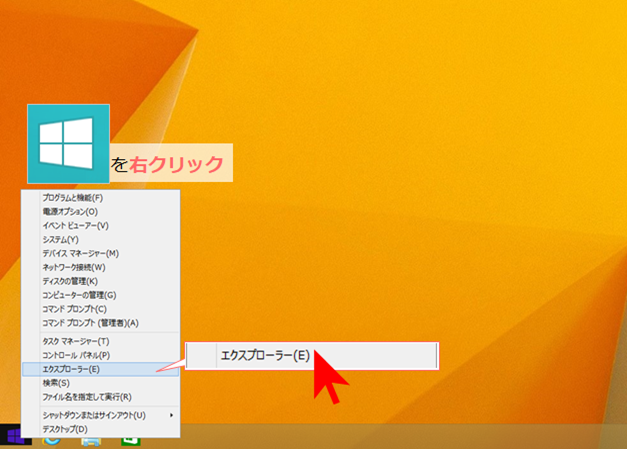627x449 pixels.
Task: Open コンピューターの管理(G)
Action: 100,295
